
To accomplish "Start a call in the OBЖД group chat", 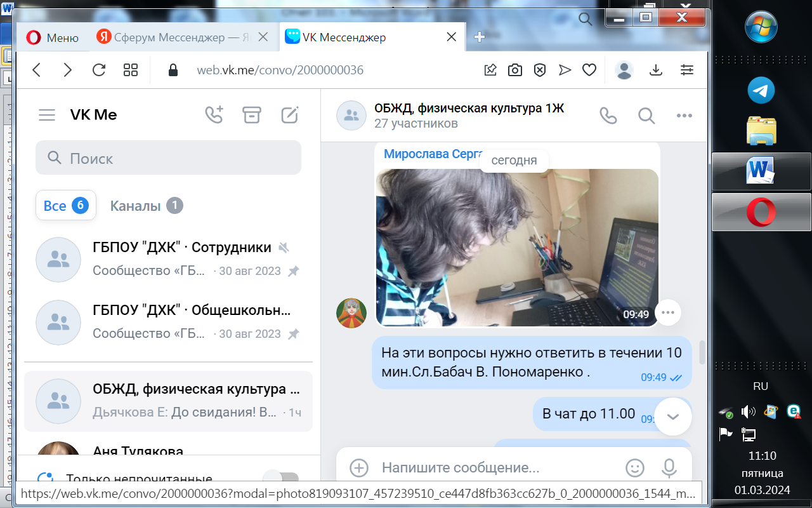I will click(608, 116).
